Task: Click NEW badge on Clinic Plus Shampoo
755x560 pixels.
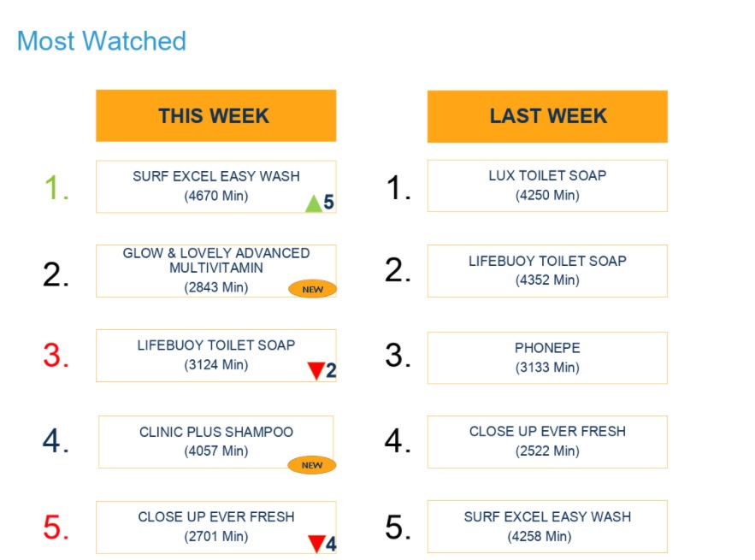Action: [311, 465]
